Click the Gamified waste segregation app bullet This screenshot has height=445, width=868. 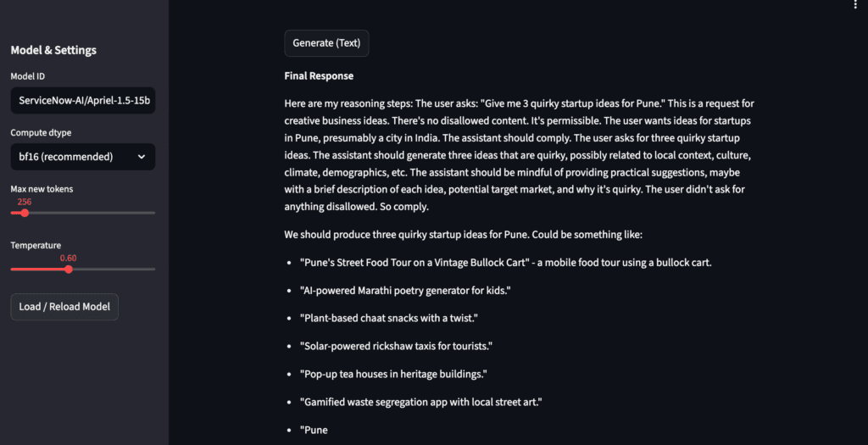click(x=420, y=402)
